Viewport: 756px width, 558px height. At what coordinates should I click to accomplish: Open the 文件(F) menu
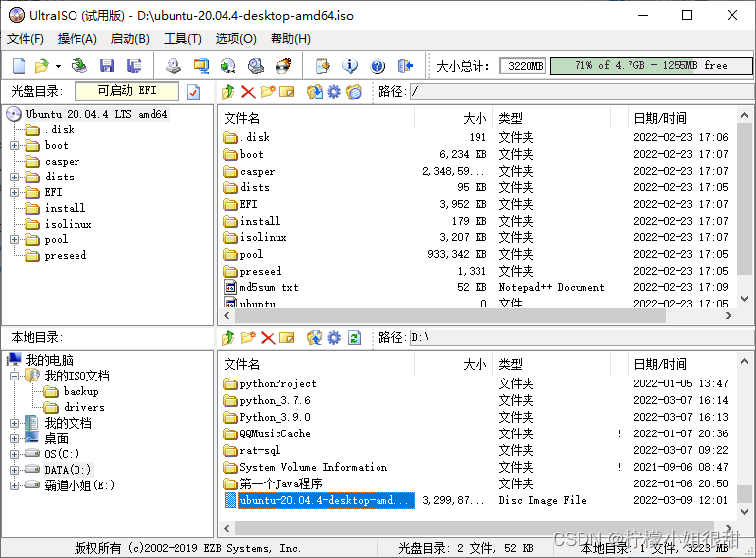click(x=25, y=38)
